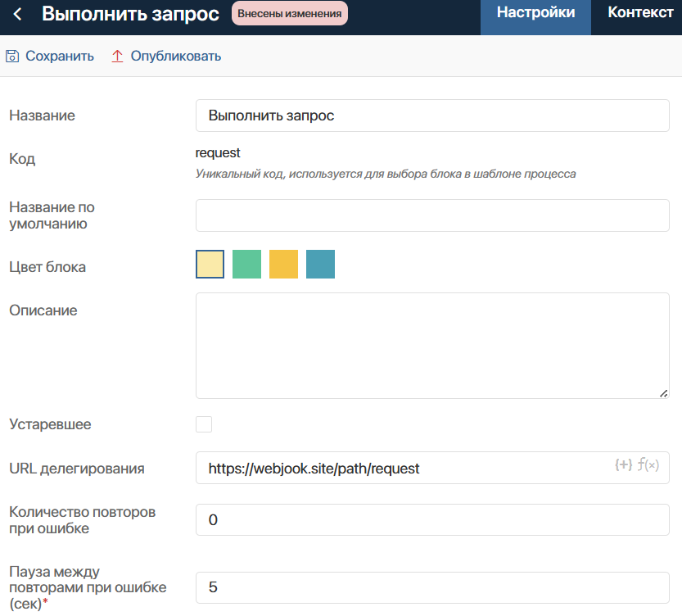The image size is (682, 616).
Task: Open the f(x) function editor icon
Action: pyautogui.click(x=648, y=464)
